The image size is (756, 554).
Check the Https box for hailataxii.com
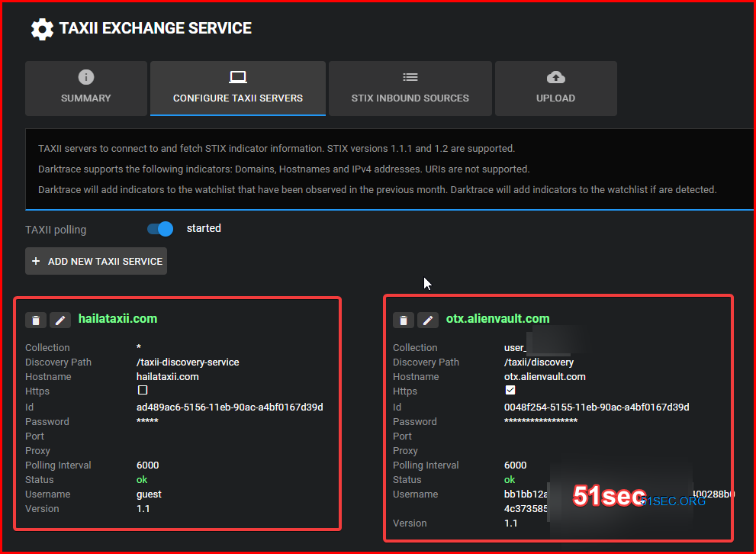click(142, 390)
